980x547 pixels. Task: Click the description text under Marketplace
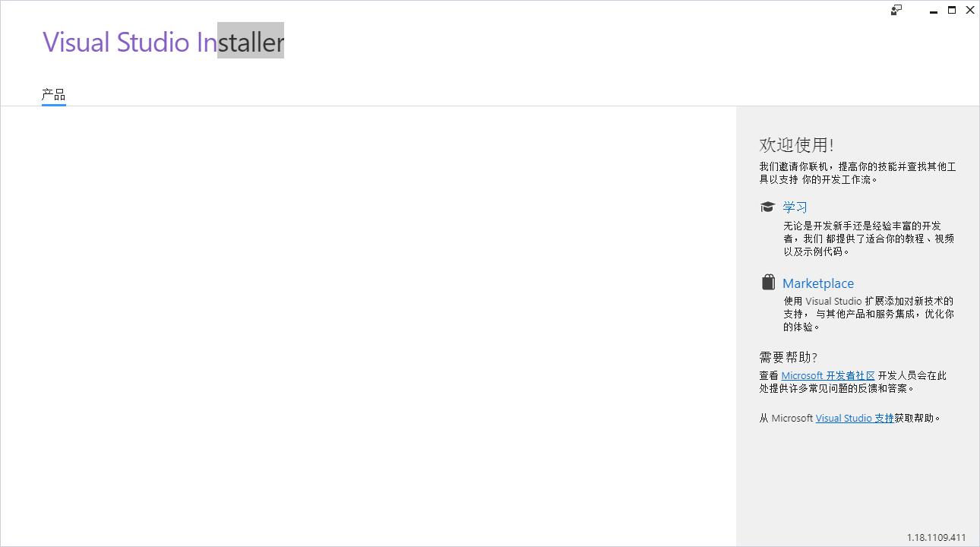point(868,314)
